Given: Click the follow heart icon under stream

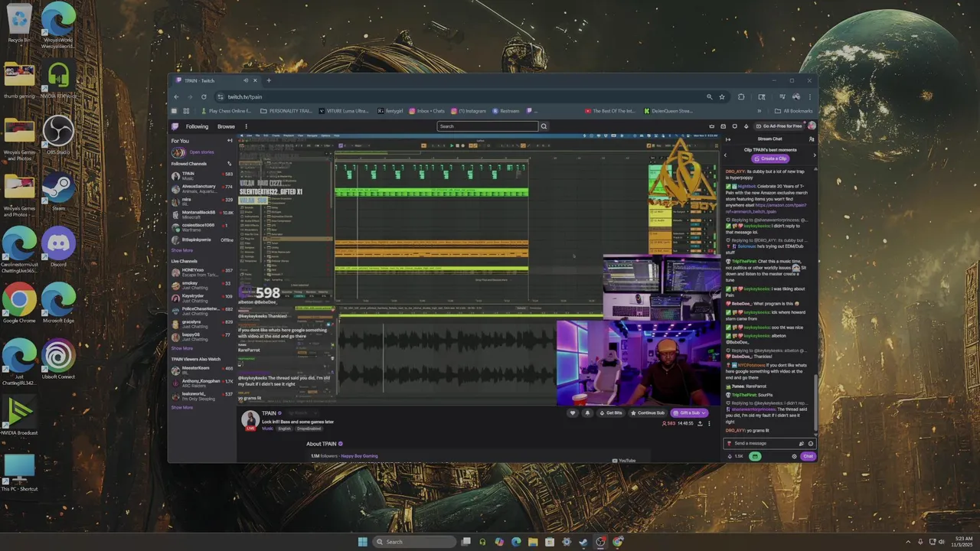Looking at the screenshot, I should (572, 412).
